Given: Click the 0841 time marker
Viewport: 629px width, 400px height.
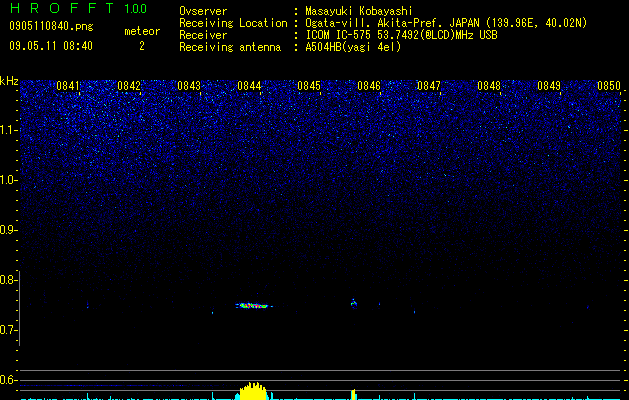Looking at the screenshot, I should [68, 86].
